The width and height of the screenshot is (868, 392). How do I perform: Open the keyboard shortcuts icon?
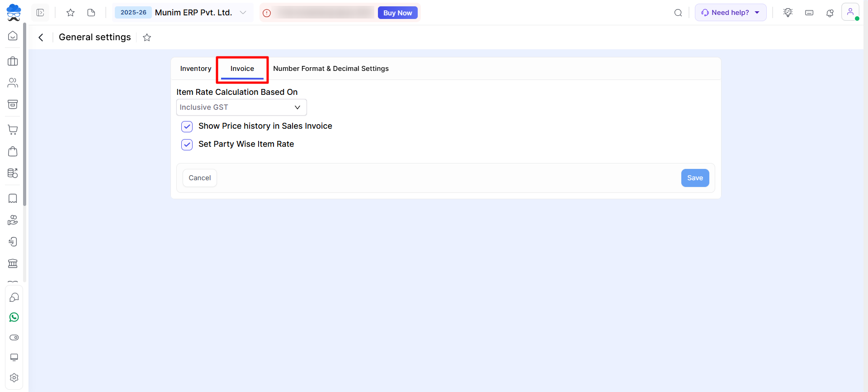809,13
